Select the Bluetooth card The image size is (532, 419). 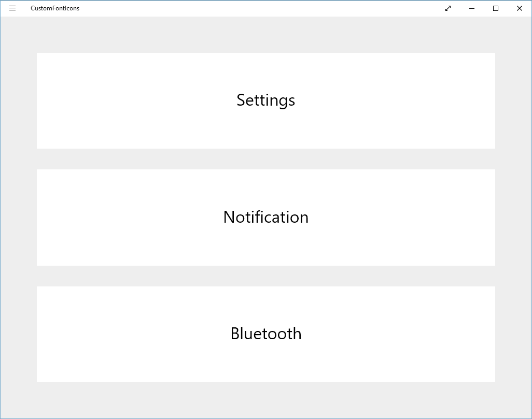click(265, 334)
